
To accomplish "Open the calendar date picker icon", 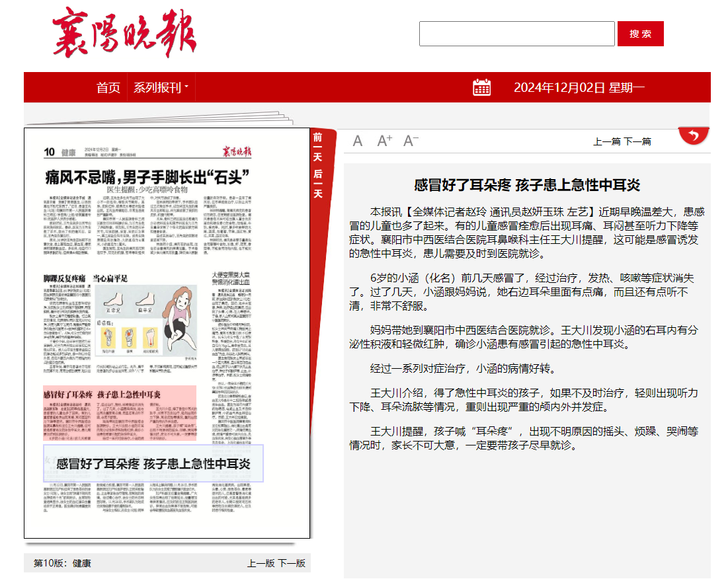I will coord(481,87).
